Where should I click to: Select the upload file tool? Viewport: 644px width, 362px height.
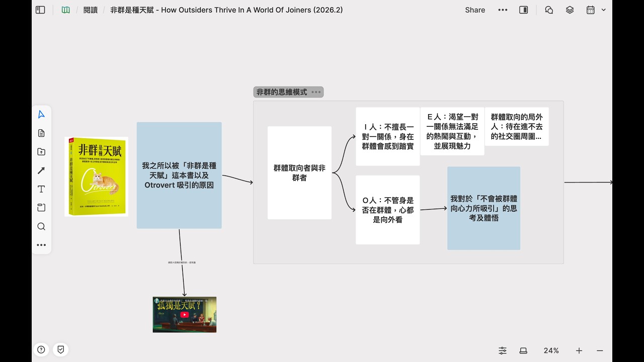tap(41, 152)
